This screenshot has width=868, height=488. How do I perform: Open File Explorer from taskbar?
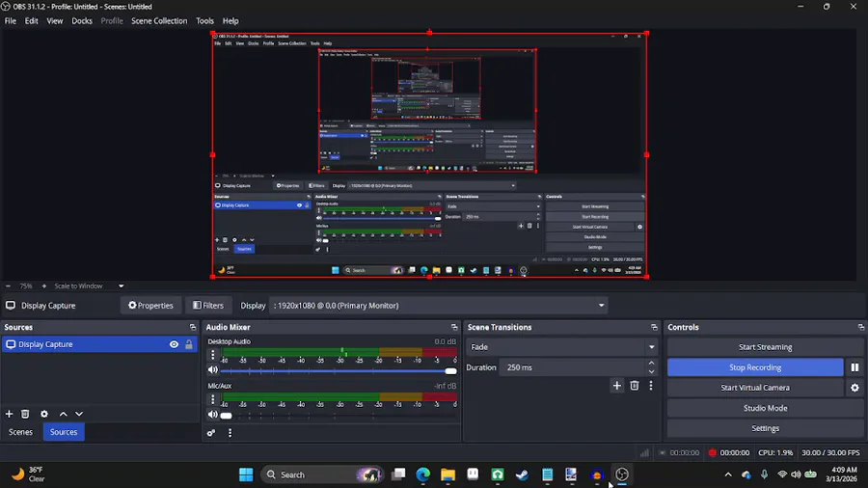(448, 474)
